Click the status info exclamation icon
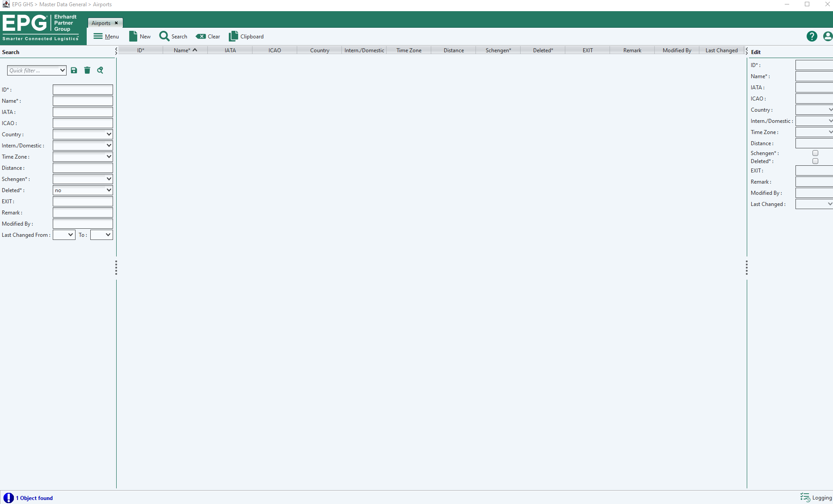Viewport: 833px width, 504px height. tap(8, 498)
